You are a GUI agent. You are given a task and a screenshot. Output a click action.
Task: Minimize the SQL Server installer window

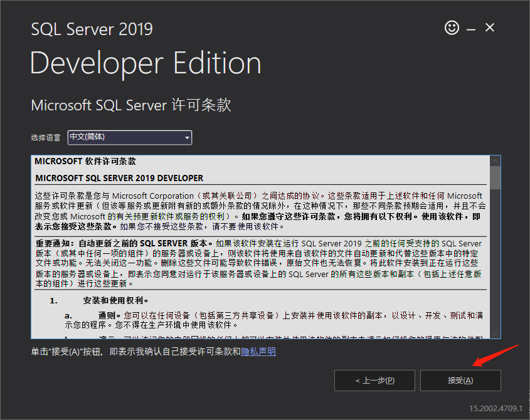click(x=470, y=28)
